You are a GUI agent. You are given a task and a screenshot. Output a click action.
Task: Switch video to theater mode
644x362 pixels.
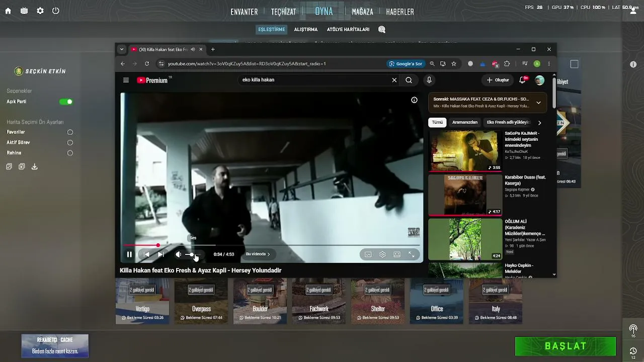click(397, 254)
